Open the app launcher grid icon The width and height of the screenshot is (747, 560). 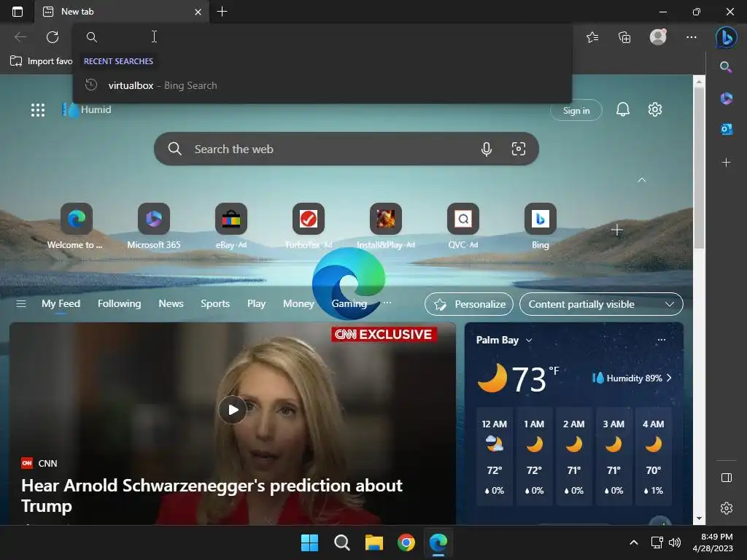point(38,110)
